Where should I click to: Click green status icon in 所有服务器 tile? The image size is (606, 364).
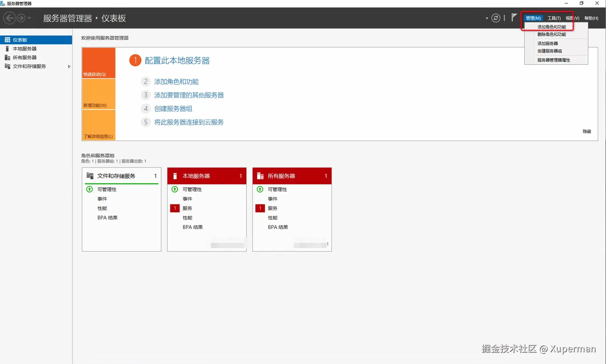click(x=260, y=189)
